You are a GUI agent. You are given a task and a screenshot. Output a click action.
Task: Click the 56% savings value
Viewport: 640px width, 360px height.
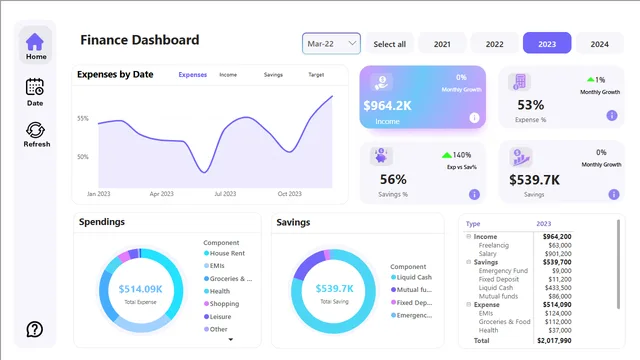tap(393, 179)
